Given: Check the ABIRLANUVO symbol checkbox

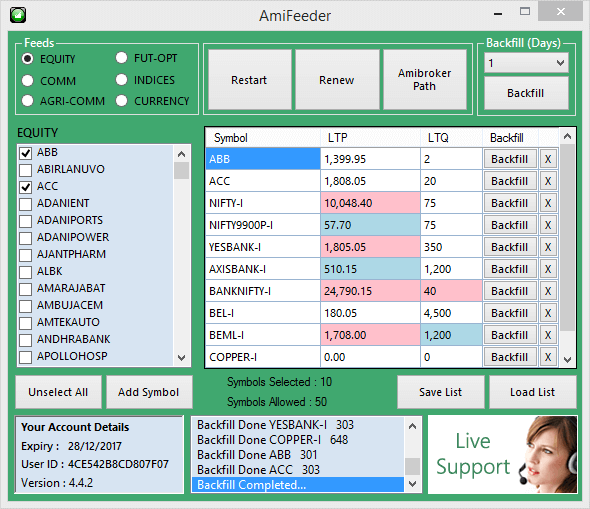Looking at the screenshot, I should [x=25, y=170].
